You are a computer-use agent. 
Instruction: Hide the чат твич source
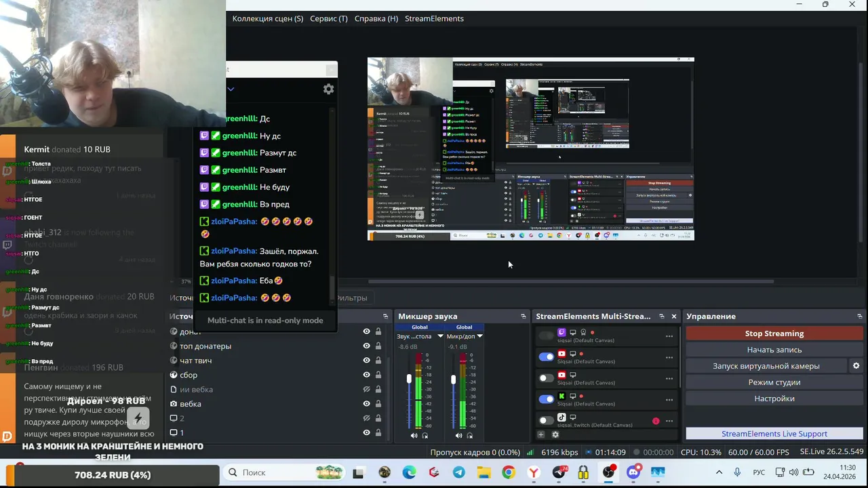(366, 361)
